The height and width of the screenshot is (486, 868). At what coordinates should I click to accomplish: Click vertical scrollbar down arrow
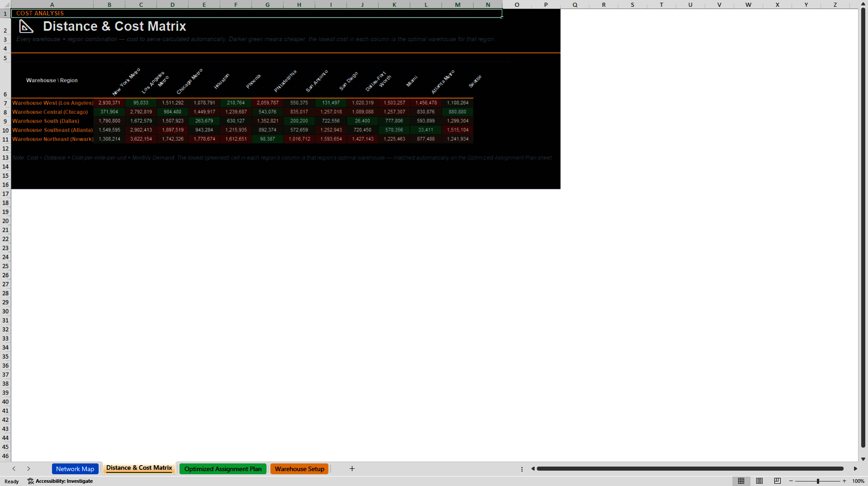coord(863,459)
